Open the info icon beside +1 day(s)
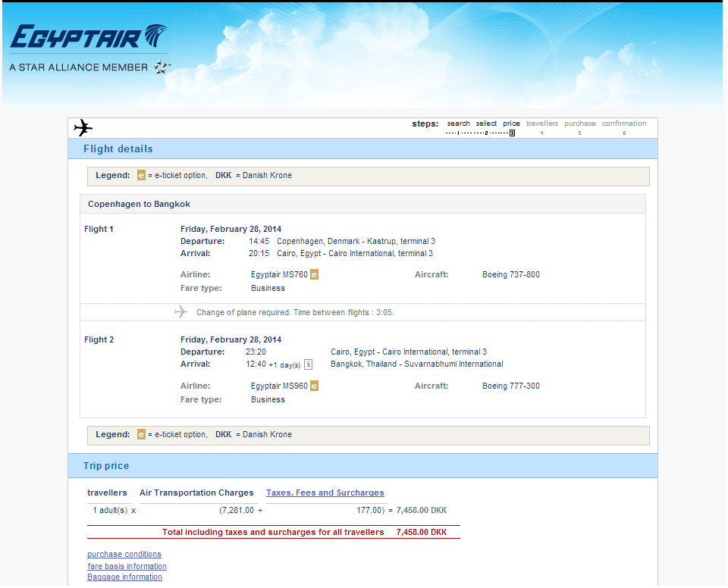728x588 pixels. tap(309, 364)
